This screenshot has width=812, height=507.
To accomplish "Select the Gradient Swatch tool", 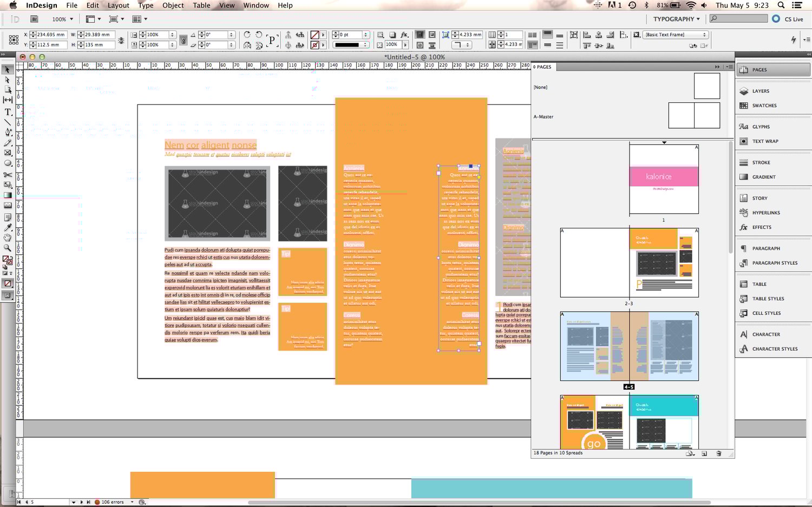I will (8, 195).
